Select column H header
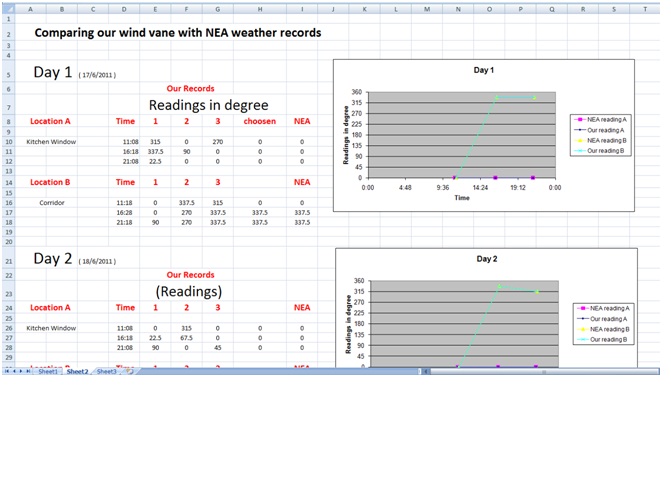This screenshot has height=481, width=671. coord(260,9)
